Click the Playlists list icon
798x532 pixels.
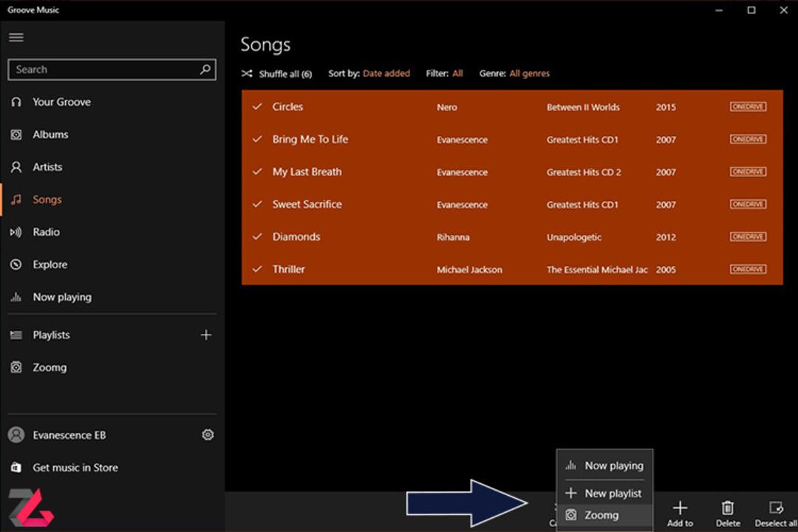16,335
